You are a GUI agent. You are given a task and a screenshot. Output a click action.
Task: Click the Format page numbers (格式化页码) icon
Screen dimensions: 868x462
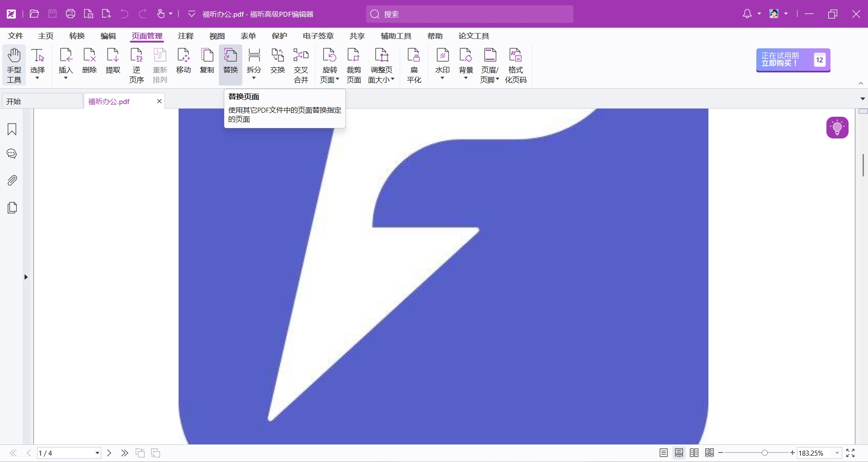coord(515,66)
